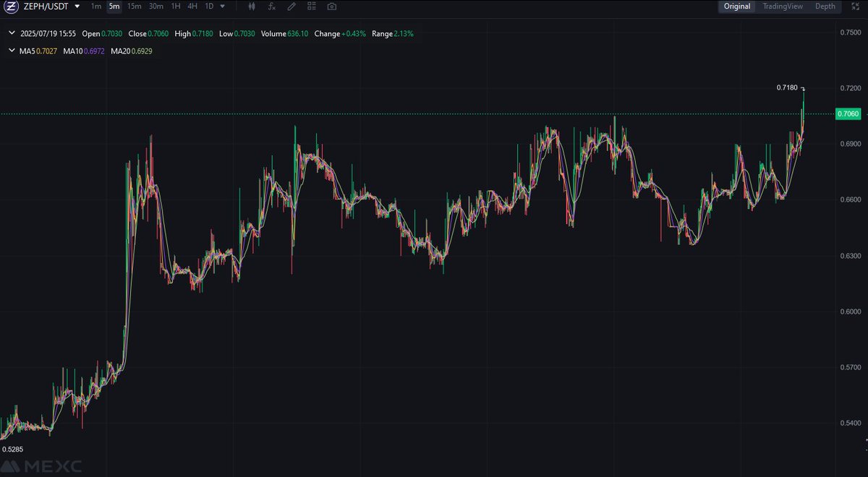Click the 2025/07/19 15:55 timestamp
This screenshot has height=477, width=868.
(x=48, y=34)
